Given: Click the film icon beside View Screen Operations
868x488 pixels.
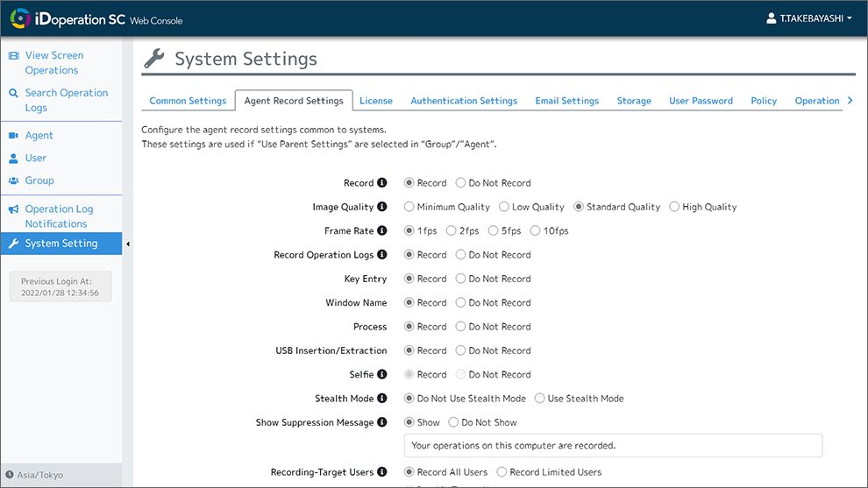Looking at the screenshot, I should pyautogui.click(x=13, y=55).
